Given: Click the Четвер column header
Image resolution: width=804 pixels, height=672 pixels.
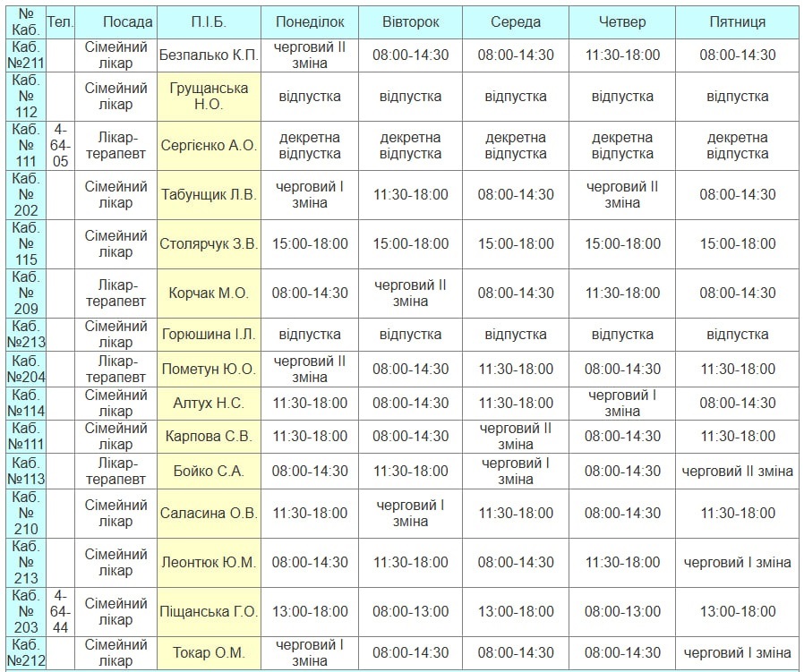Looking at the screenshot, I should coord(622,21).
